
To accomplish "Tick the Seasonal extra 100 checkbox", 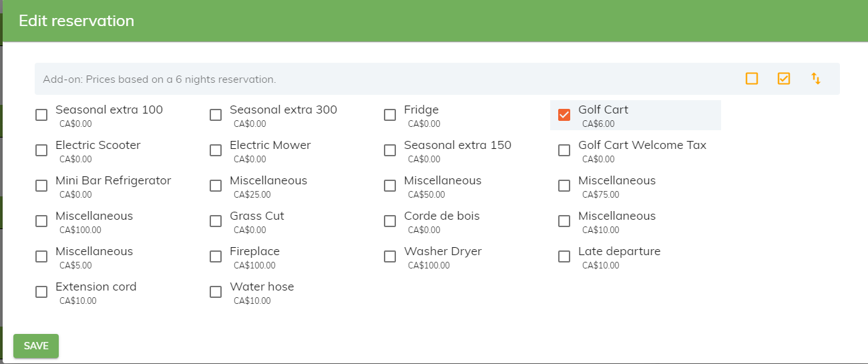I will [41, 115].
